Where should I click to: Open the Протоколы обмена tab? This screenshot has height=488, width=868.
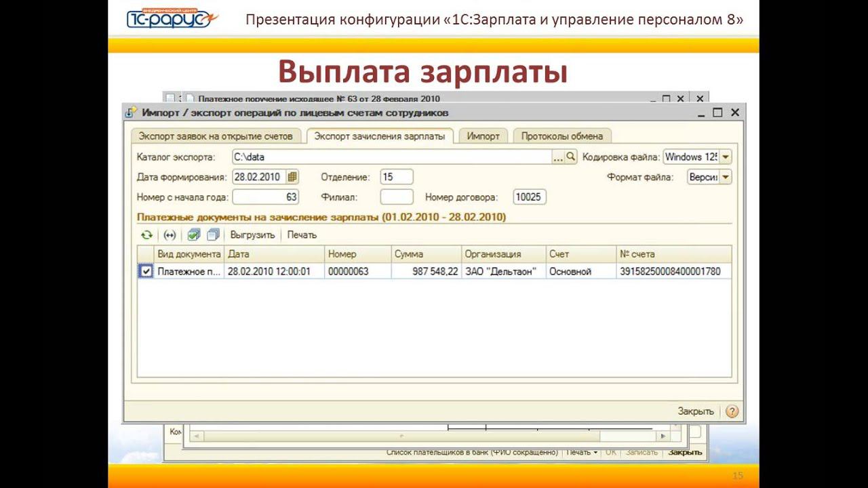coord(562,136)
